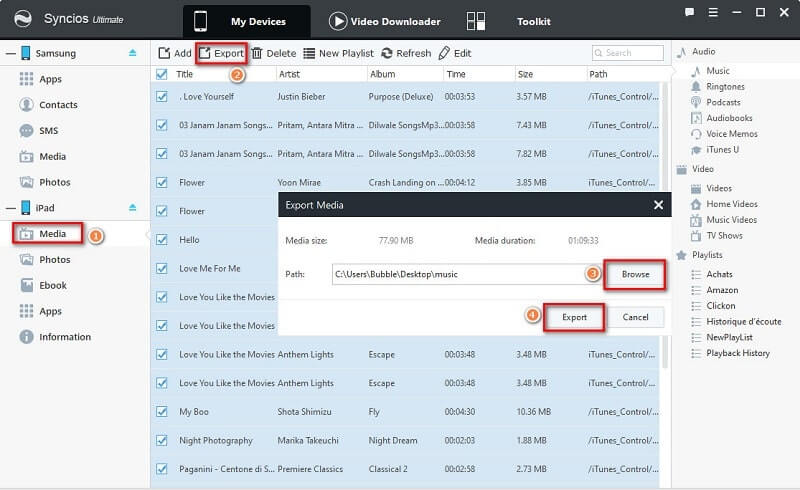800x490 pixels.
Task: Click Export in the dialog
Action: pyautogui.click(x=574, y=317)
